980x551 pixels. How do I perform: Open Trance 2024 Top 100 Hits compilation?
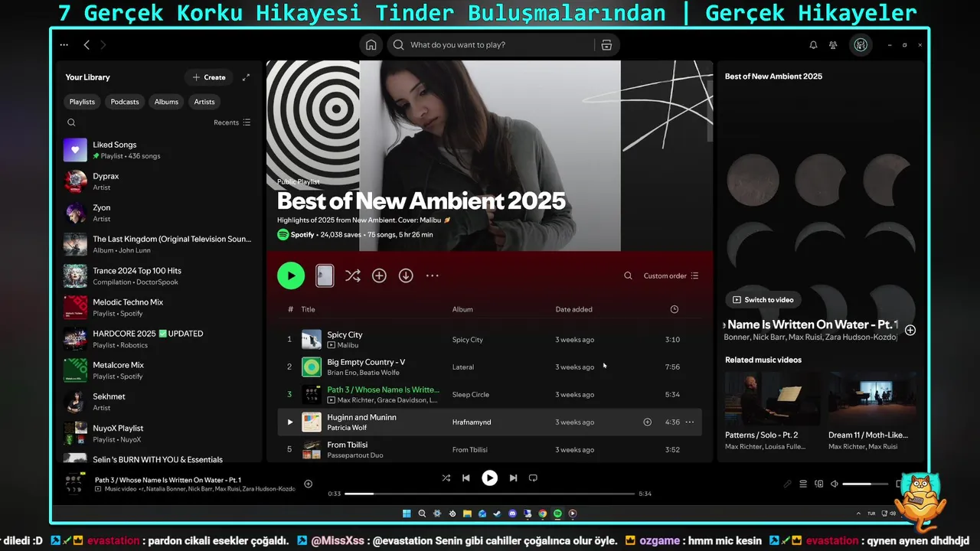point(159,275)
